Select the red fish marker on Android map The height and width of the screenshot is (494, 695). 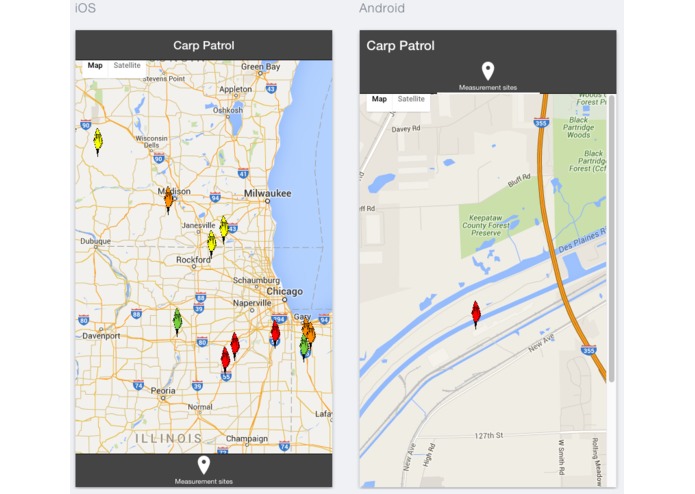[x=476, y=314]
